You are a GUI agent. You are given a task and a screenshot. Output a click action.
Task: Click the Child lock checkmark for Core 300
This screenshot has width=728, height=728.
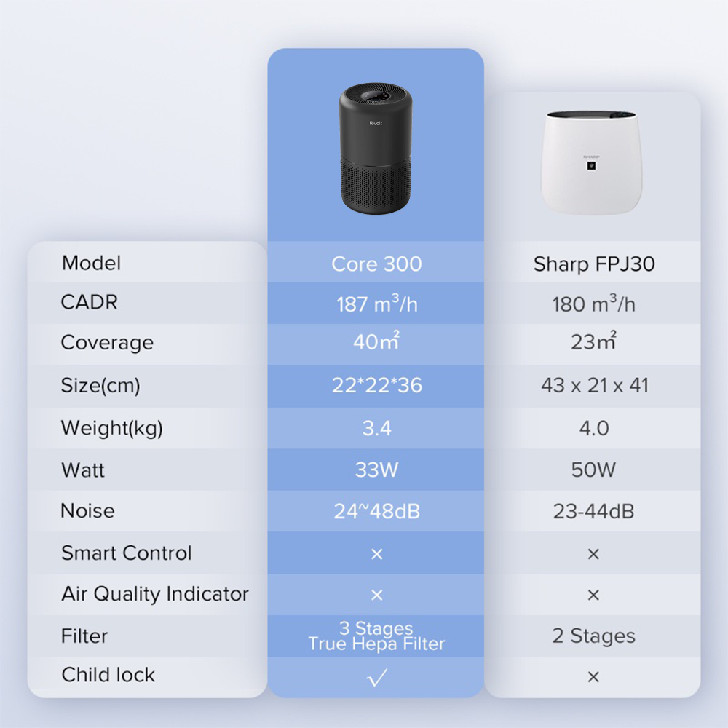click(x=376, y=677)
